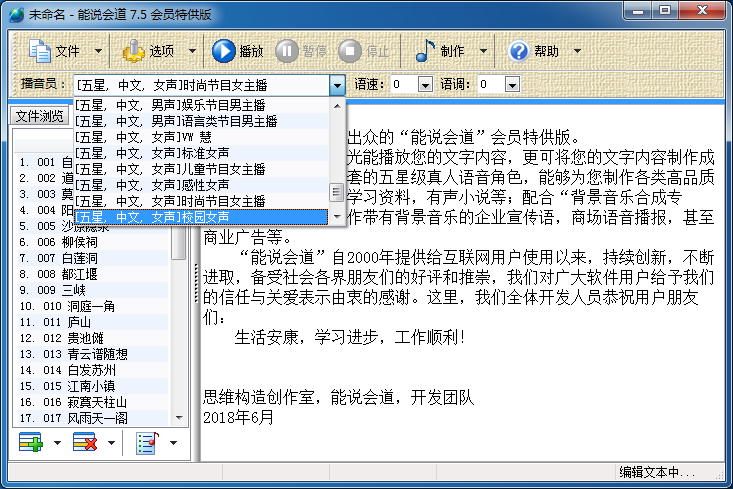Viewport: 733px width, 489px height.
Task: Open the 语速 speed dropdown
Action: click(425, 85)
